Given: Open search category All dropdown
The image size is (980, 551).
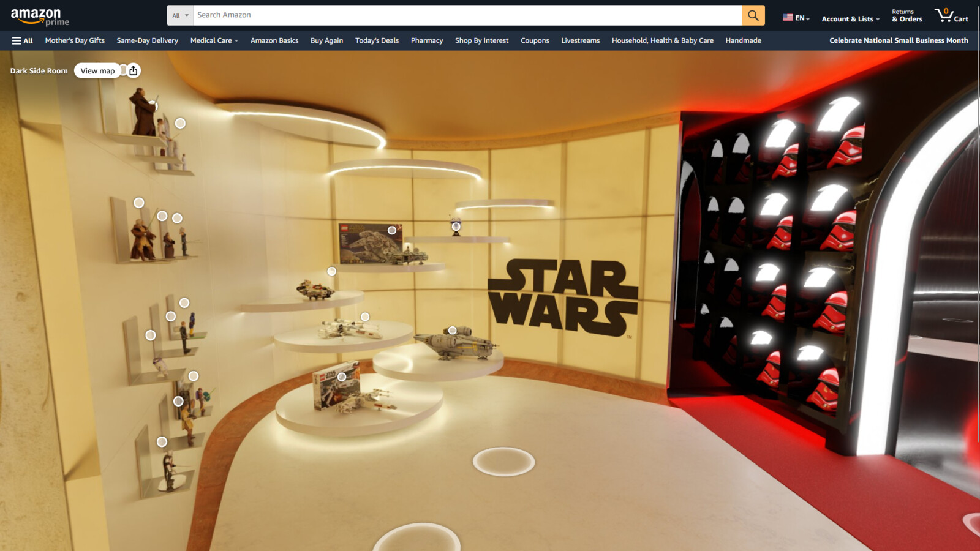Looking at the screenshot, I should click(x=180, y=15).
